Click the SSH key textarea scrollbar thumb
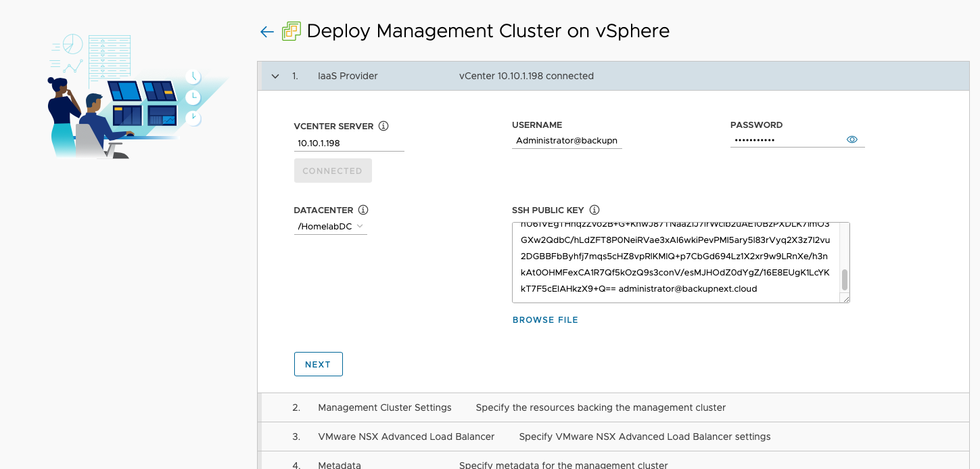980x469 pixels. pos(844,280)
